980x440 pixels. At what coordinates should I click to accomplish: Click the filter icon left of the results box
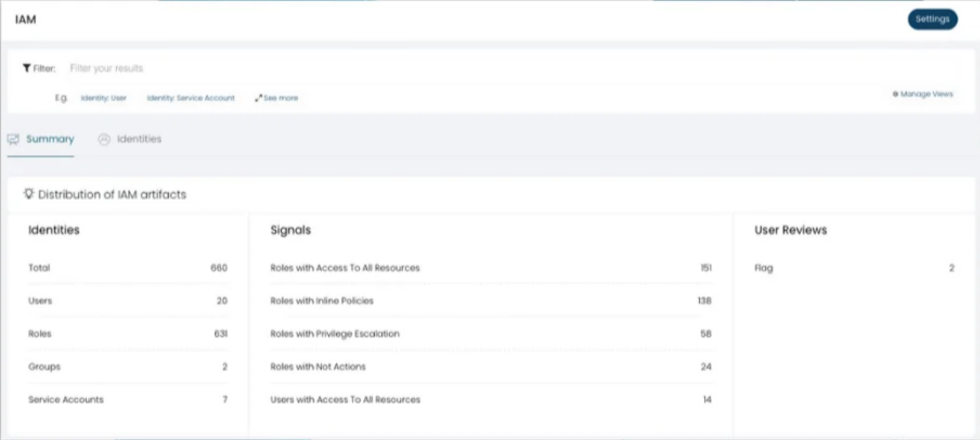[27, 68]
